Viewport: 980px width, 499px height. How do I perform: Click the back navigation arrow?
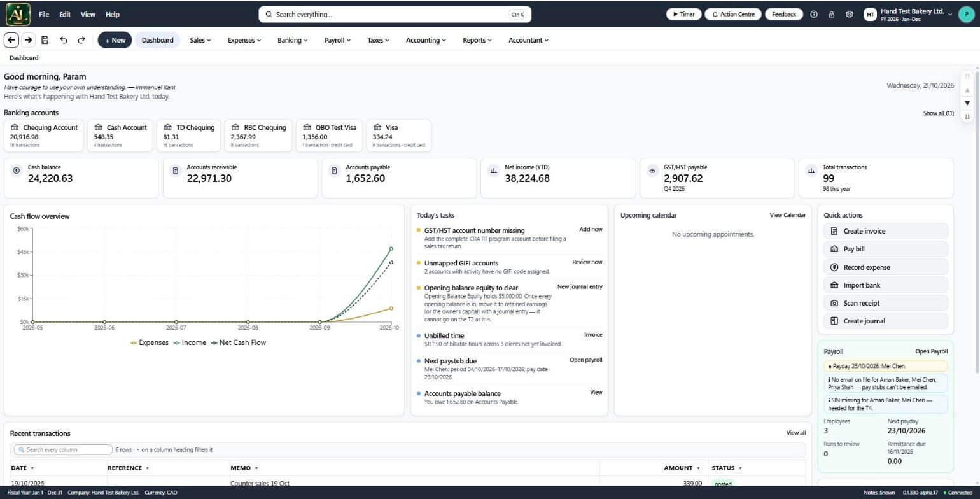click(x=11, y=40)
